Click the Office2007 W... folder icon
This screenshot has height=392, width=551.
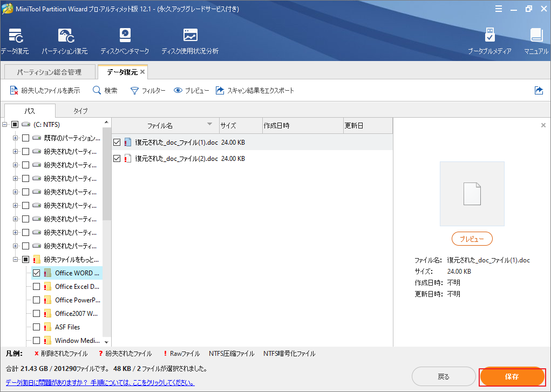click(47, 313)
